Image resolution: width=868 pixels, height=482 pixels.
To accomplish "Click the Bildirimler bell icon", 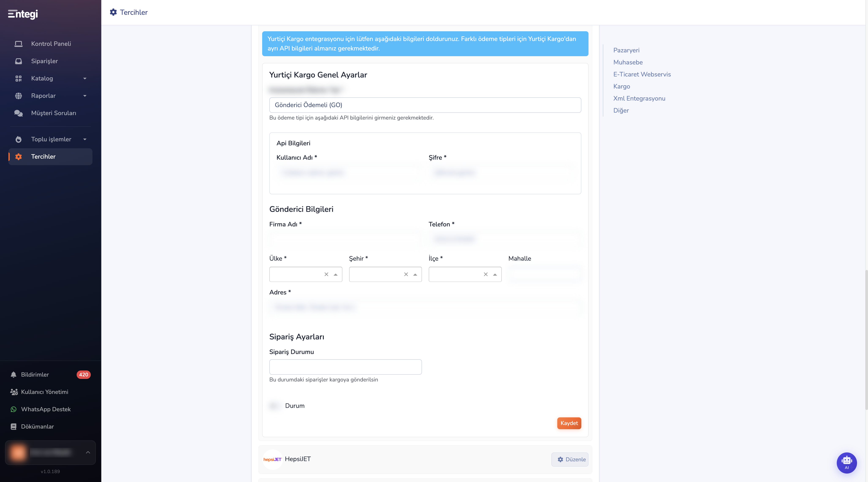I will point(14,374).
